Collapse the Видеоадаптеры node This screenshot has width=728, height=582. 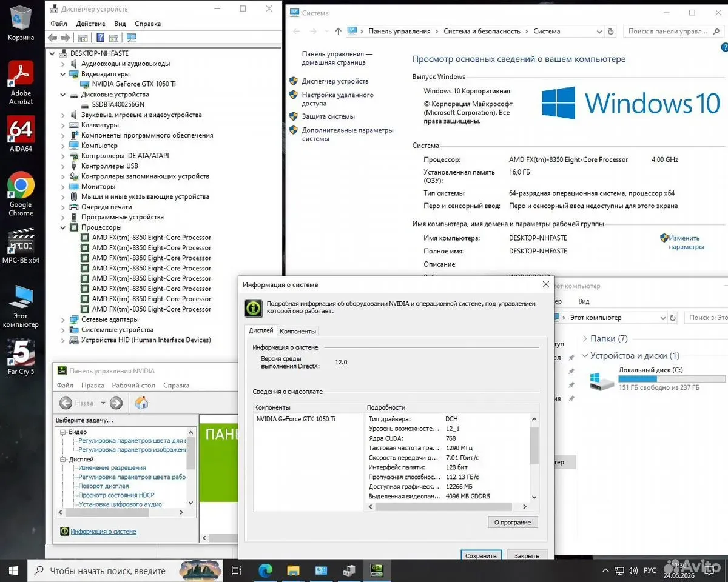63,74
